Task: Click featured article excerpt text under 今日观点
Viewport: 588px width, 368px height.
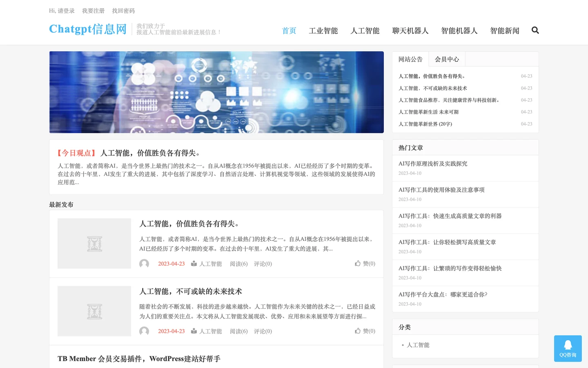Action: coord(216,174)
